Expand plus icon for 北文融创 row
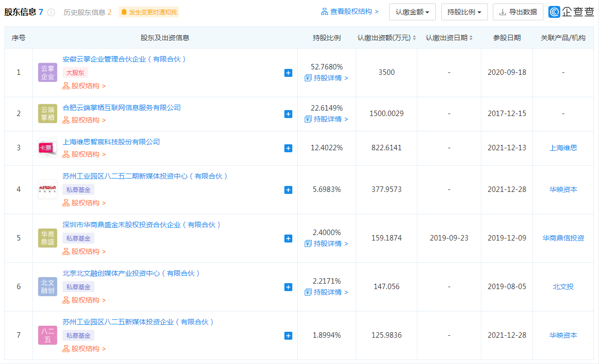Image resolution: width=599 pixels, height=364 pixels. pos(288,287)
